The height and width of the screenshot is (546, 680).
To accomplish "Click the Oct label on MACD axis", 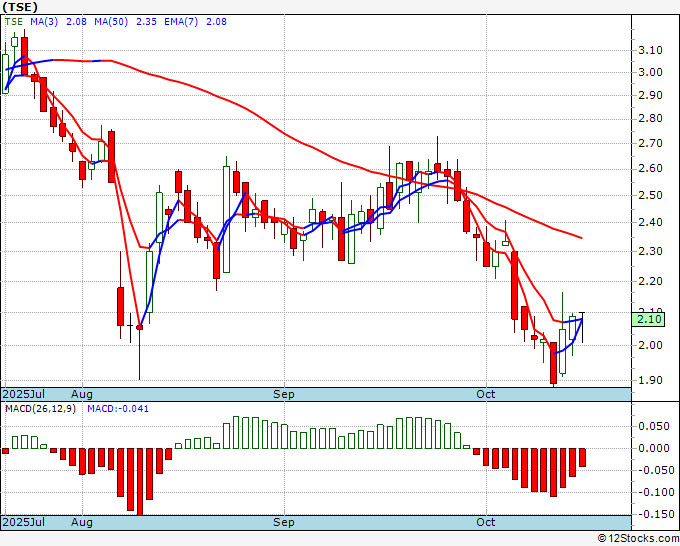I will coord(485,522).
